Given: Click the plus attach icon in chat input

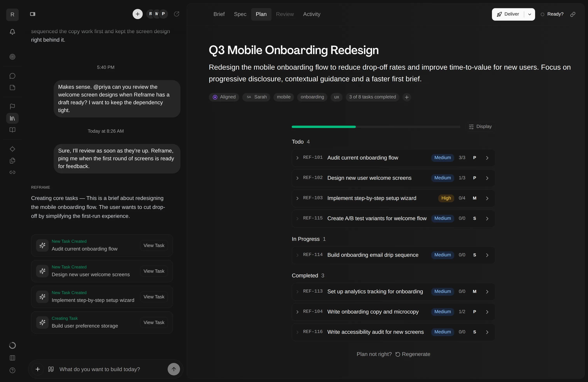Looking at the screenshot, I should coord(38,369).
